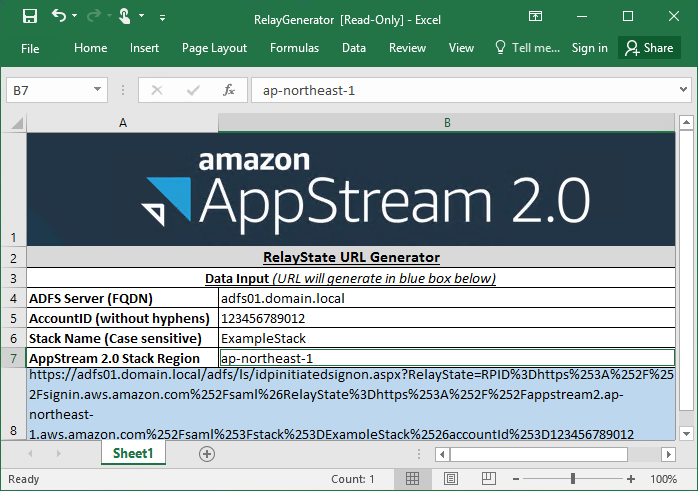Click the AccountID (without hyphens) label cell
This screenshot has width=698, height=491.
pos(122,318)
